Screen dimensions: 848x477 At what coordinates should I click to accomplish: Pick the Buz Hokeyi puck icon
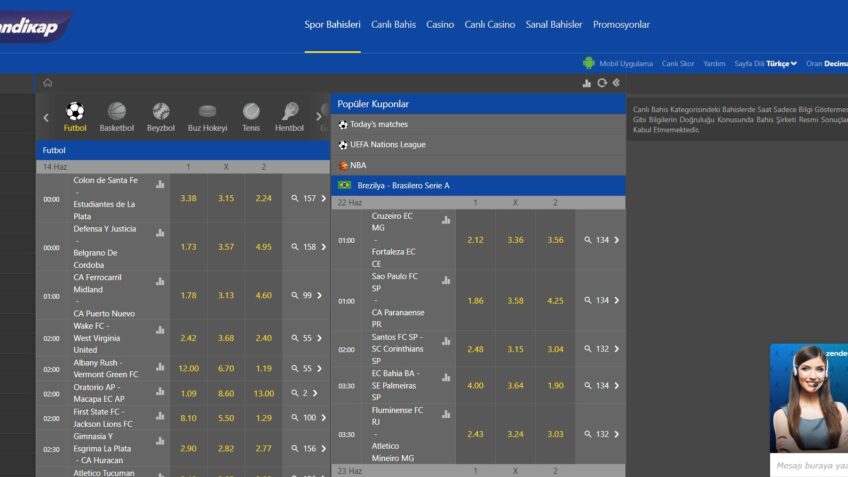(x=207, y=111)
